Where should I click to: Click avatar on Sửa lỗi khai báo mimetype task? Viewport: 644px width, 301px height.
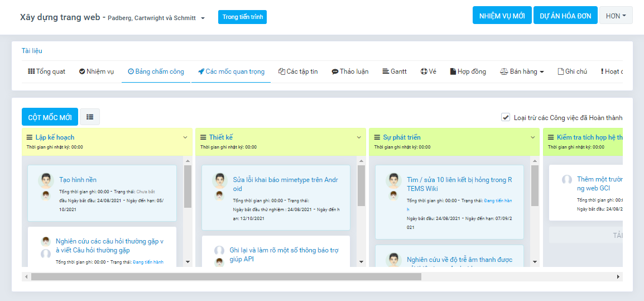pyautogui.click(x=220, y=181)
